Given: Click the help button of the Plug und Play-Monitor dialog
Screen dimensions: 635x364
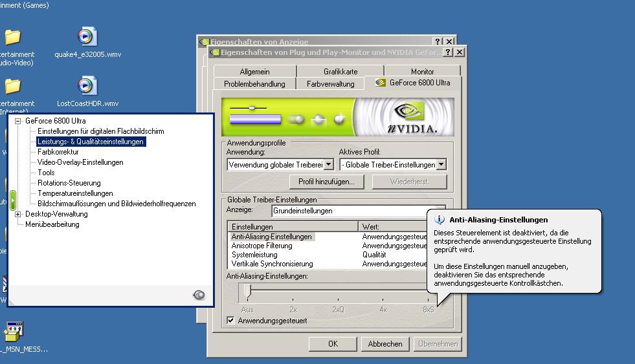Looking at the screenshot, I should (447, 52).
